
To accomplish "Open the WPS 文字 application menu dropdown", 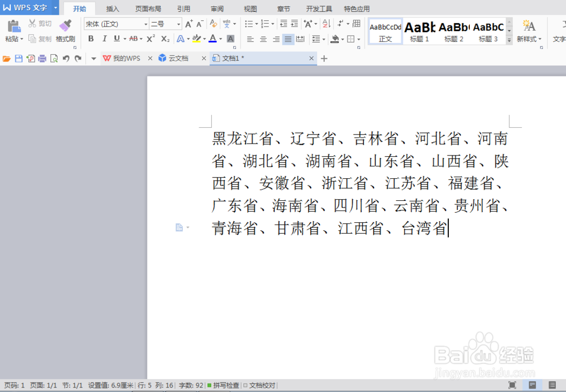I will [x=55, y=7].
